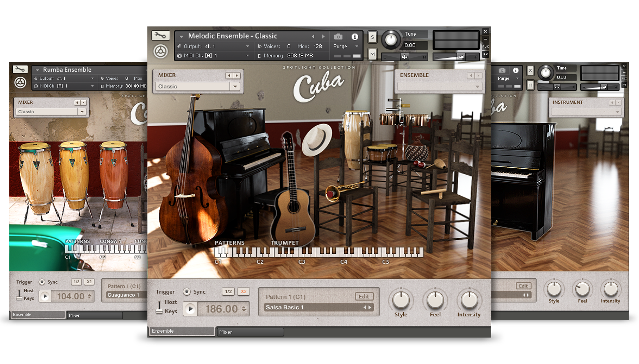Screen dimensions: 639x364
Task: Select previous MIXER preset in Melodic Ensemble window
Action: [229, 76]
